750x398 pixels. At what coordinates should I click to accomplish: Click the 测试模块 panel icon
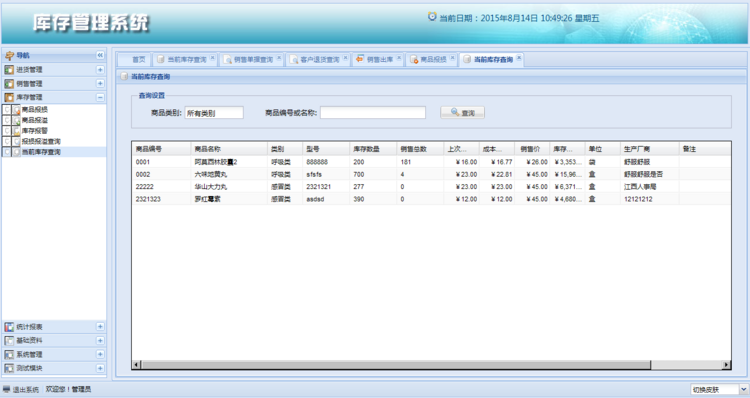(9, 368)
